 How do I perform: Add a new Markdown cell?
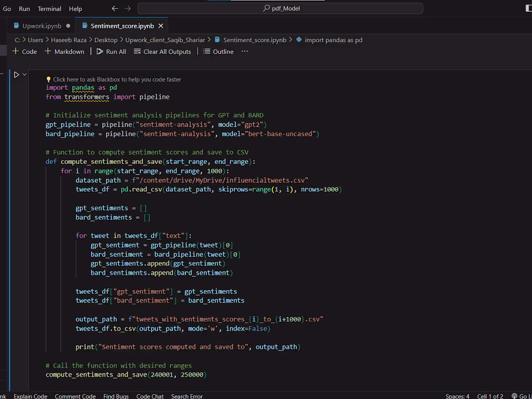(65, 52)
